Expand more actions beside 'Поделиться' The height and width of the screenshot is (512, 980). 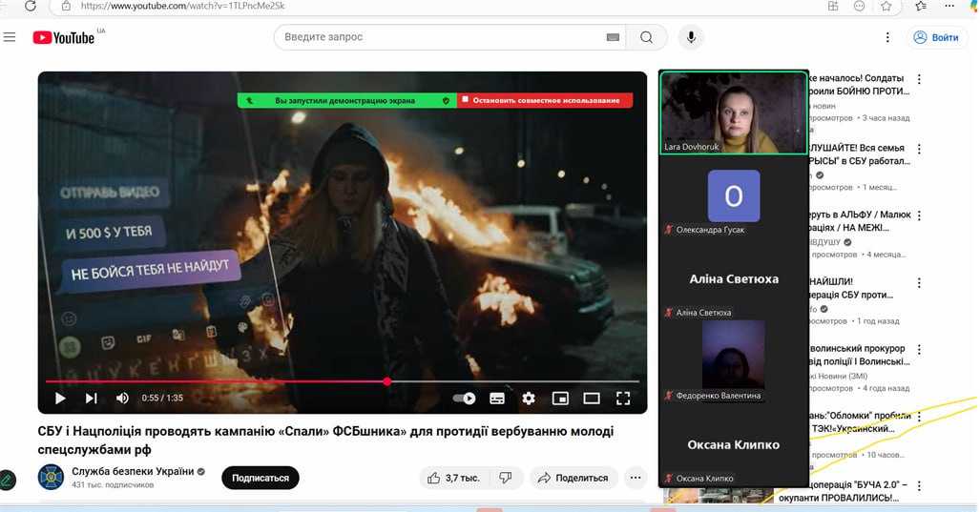point(636,478)
